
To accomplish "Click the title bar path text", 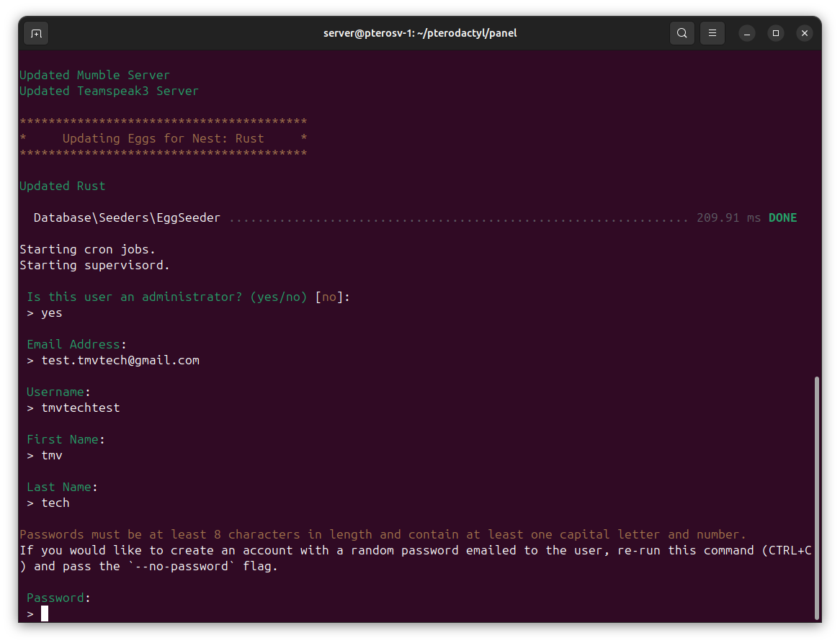I will point(420,32).
